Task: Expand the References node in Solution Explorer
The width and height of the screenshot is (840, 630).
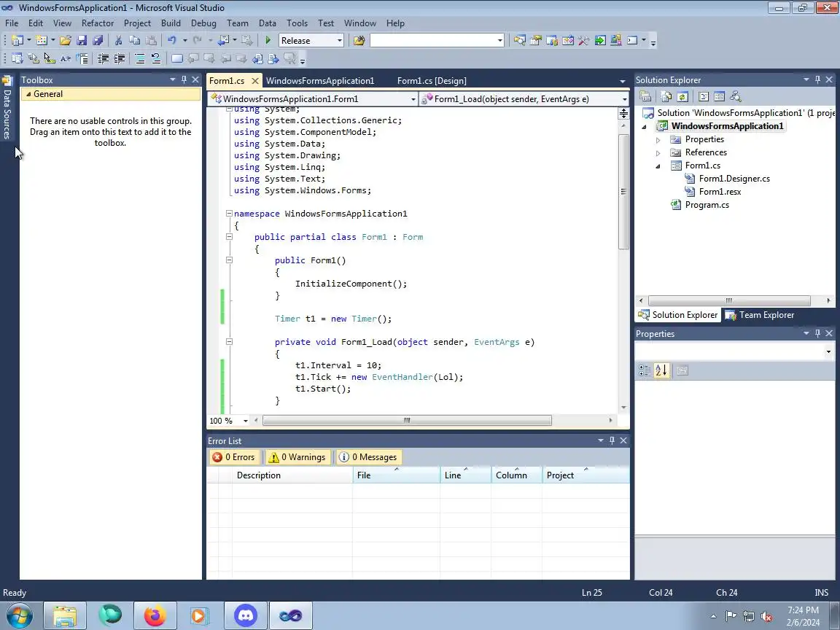Action: (x=658, y=153)
